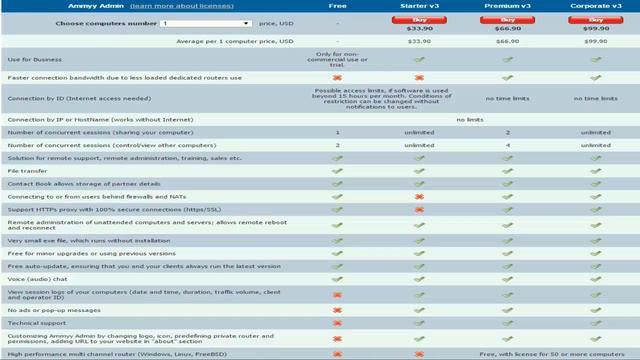The width and height of the screenshot is (640, 360).
Task: Click the $99.90 price under Corporate Buy button
Action: pyautogui.click(x=596, y=29)
